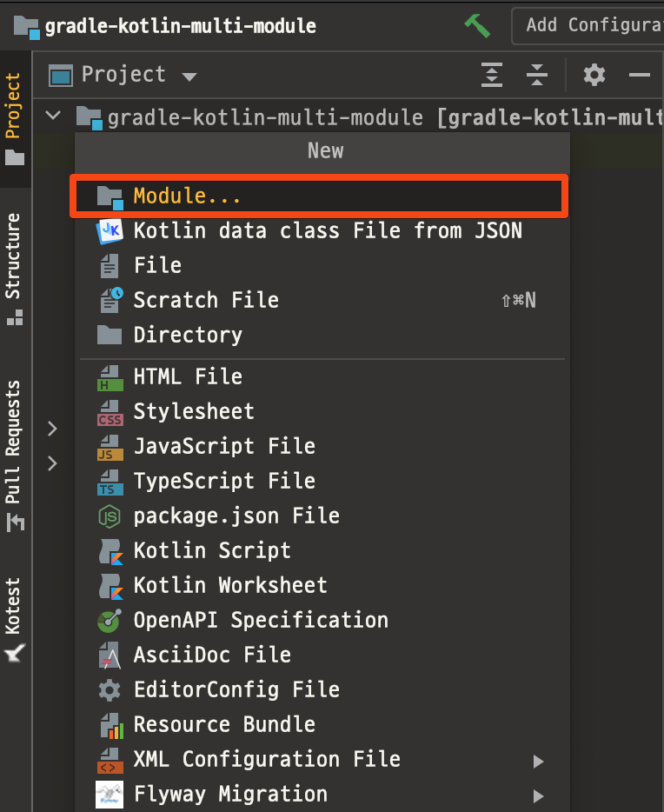Open the Kotest tool window side tab

click(13, 619)
